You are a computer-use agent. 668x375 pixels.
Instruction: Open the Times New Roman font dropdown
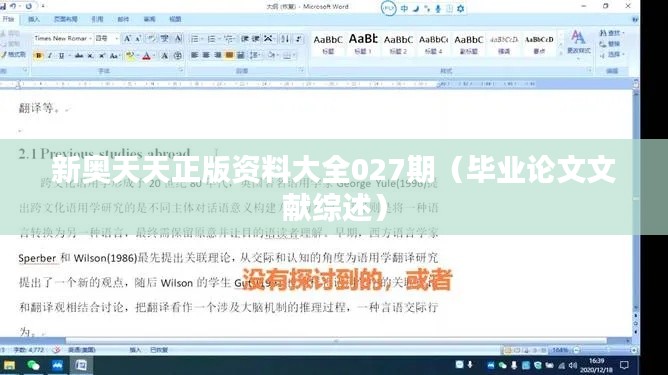[x=63, y=38]
